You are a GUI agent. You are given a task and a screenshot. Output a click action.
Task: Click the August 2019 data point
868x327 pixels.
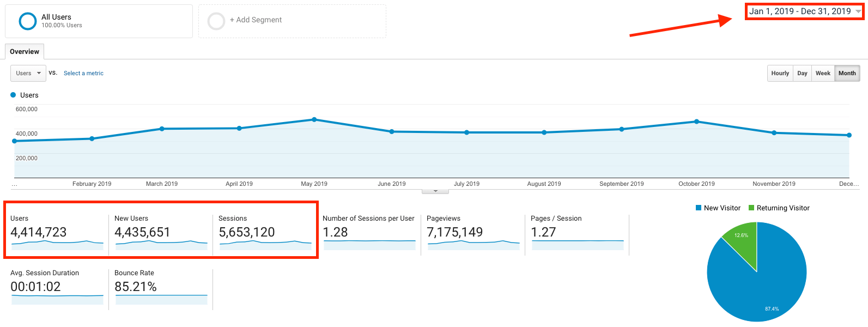click(544, 132)
